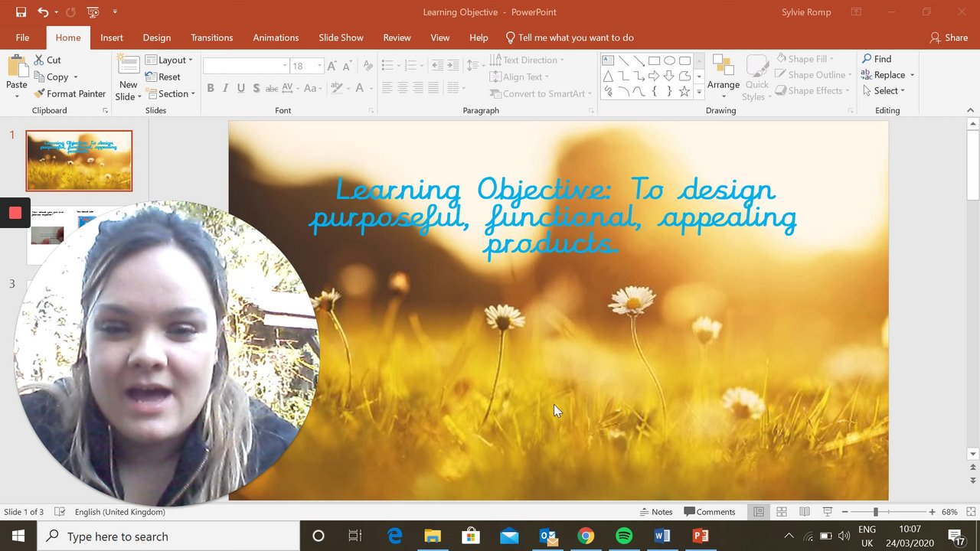Image resolution: width=980 pixels, height=551 pixels.
Task: Open the Paragraph dialog launcher
Action: pos(591,111)
